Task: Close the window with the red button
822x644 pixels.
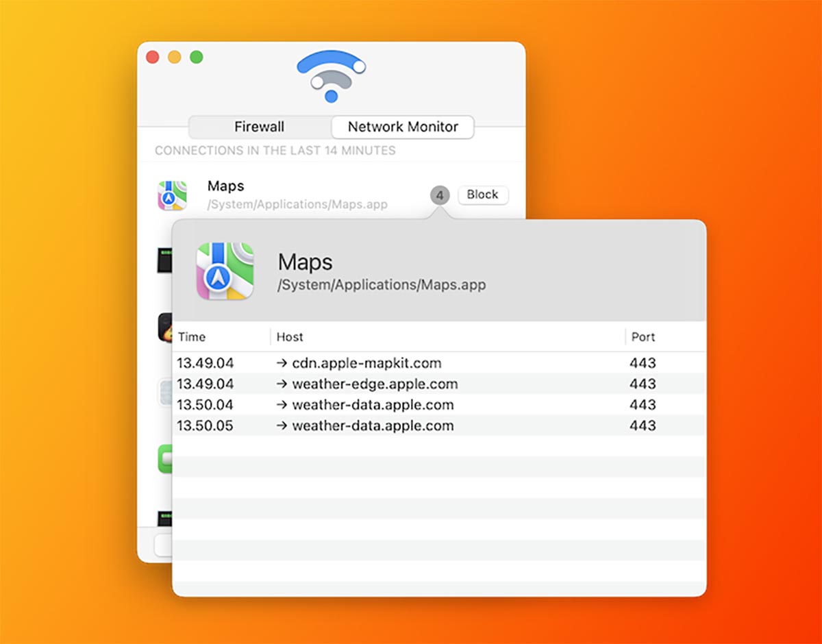Action: (153, 58)
